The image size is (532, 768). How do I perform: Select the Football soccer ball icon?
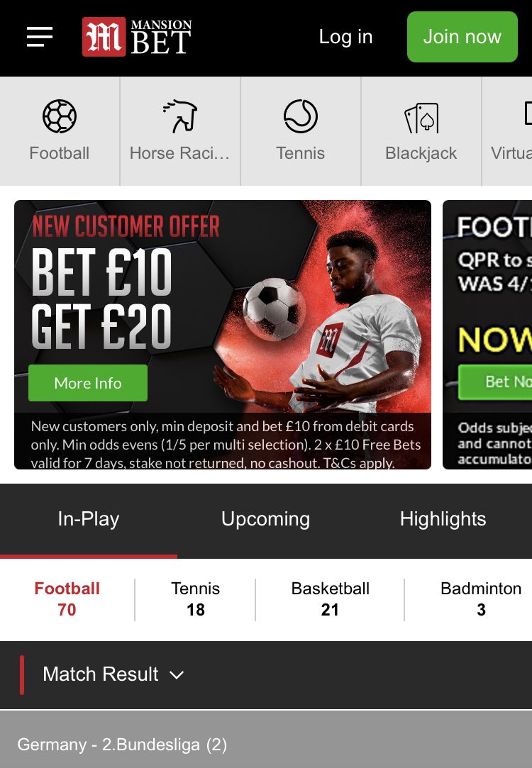coord(60,116)
